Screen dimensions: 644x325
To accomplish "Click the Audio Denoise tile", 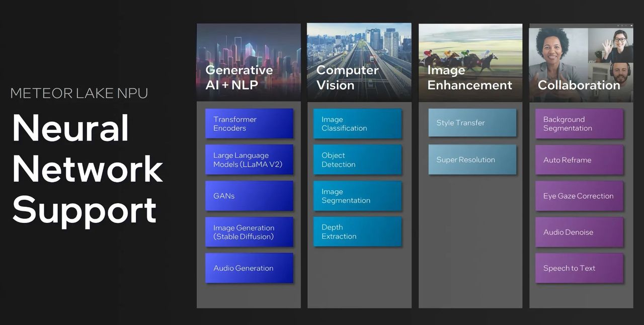I will (579, 232).
